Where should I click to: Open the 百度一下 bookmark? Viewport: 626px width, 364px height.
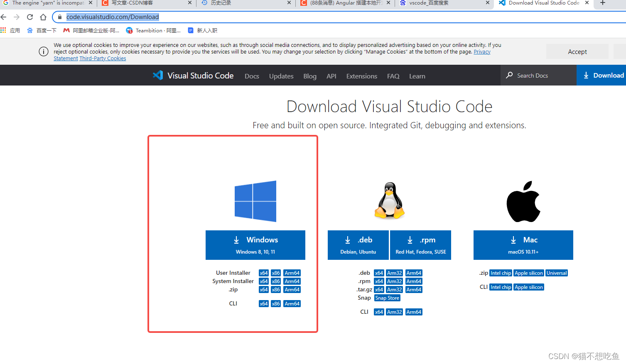tap(42, 30)
